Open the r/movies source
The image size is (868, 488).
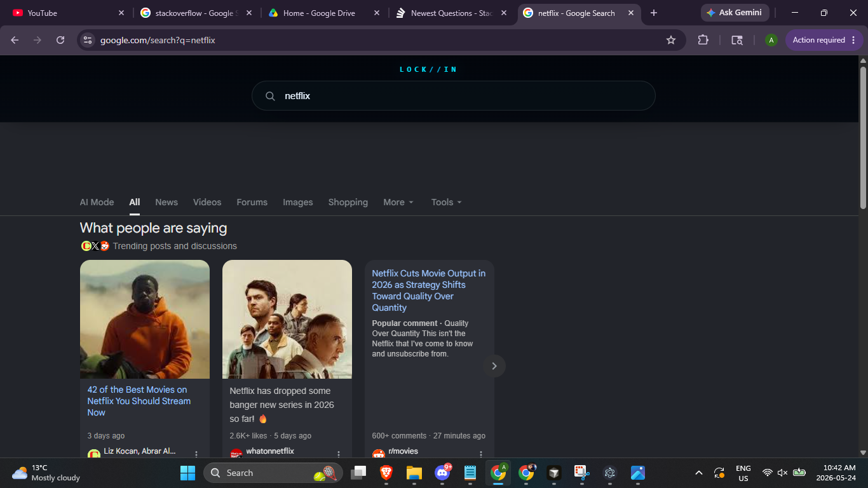403,451
